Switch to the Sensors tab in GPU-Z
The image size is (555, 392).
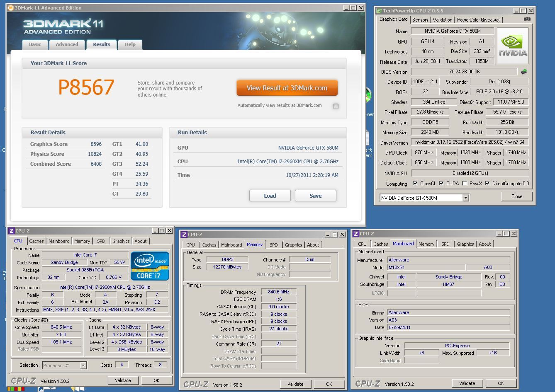click(x=420, y=20)
